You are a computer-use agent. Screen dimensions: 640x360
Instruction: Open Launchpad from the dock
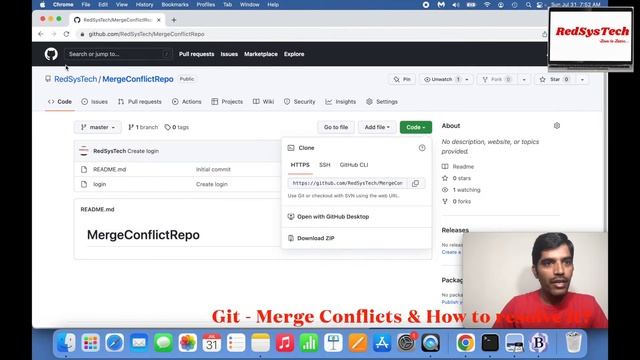coord(90,342)
